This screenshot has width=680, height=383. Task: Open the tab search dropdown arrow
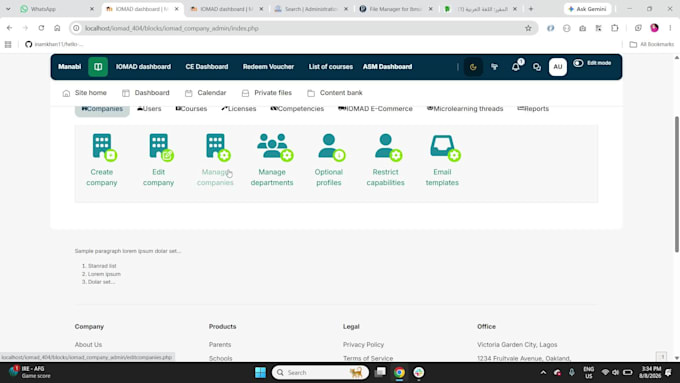(8, 9)
